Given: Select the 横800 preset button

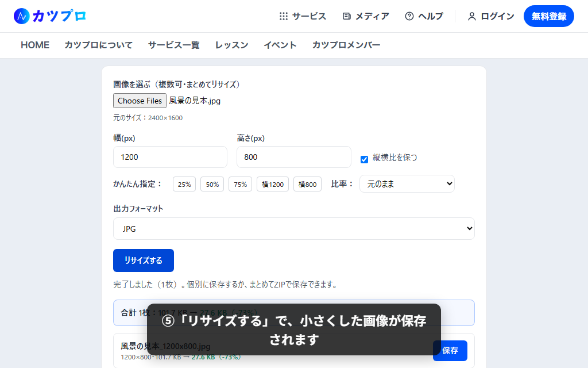Looking at the screenshot, I should click(x=308, y=185).
